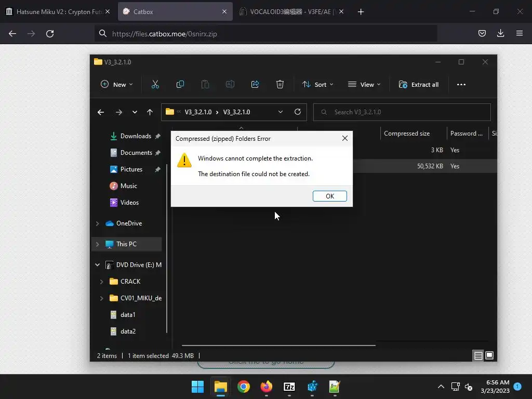This screenshot has height=399, width=532.
Task: Expand the CV01_MIKU_de folder node
Action: (x=101, y=298)
